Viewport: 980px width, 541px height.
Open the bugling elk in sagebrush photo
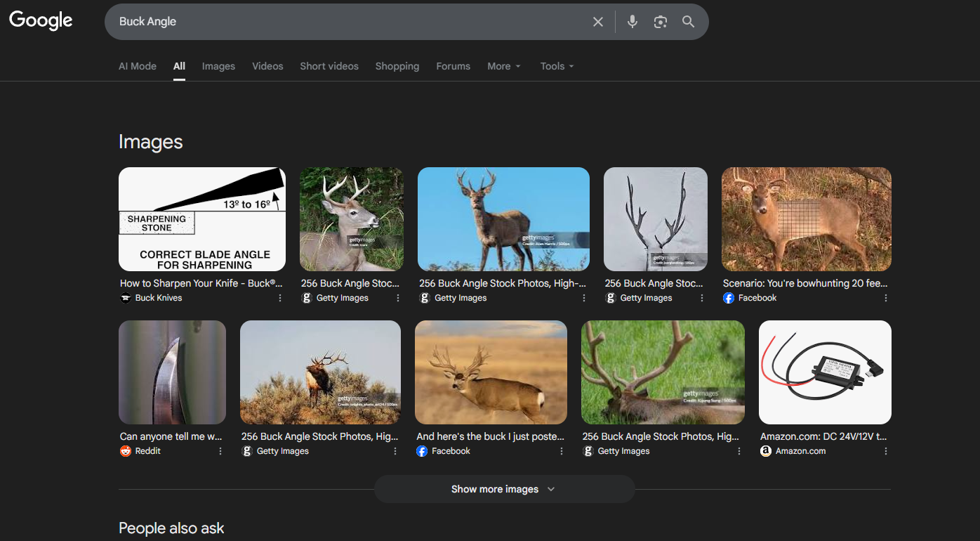320,372
